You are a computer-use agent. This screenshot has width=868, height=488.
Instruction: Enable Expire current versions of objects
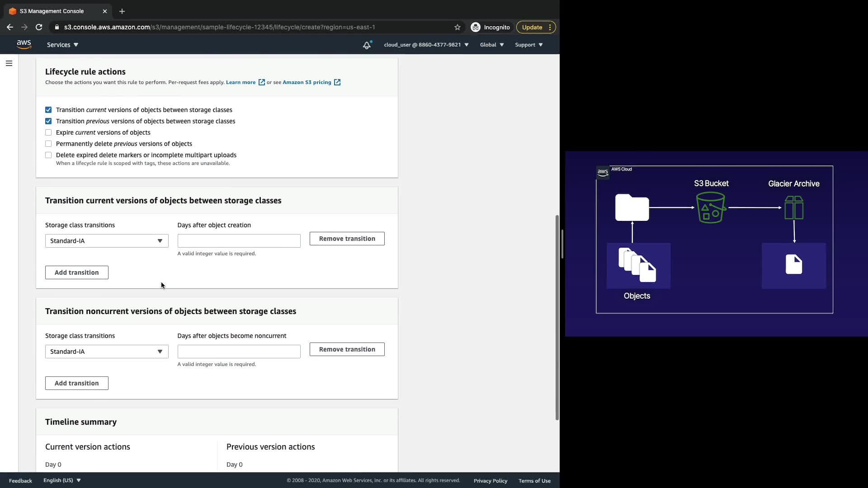(48, 132)
